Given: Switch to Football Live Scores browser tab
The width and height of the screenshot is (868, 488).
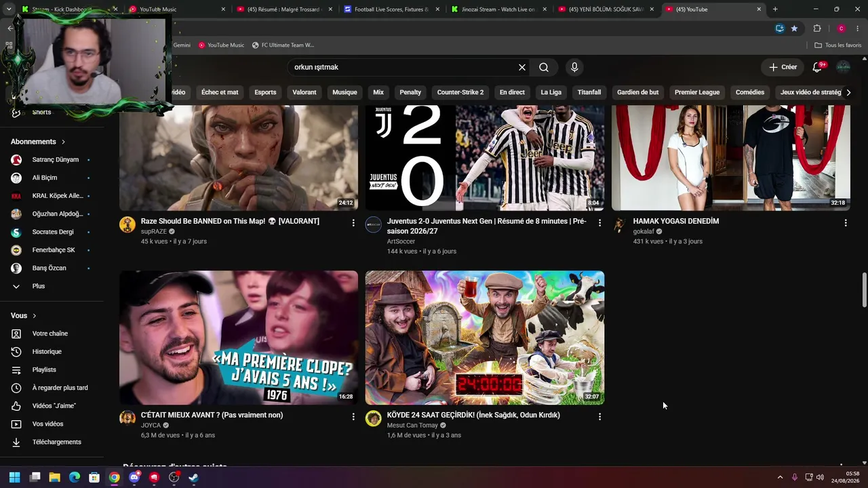Looking at the screenshot, I should point(391,9).
